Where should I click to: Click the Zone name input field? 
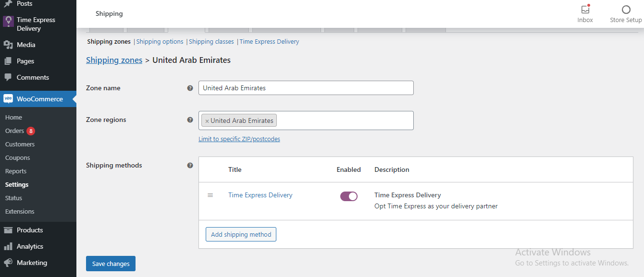[306, 88]
